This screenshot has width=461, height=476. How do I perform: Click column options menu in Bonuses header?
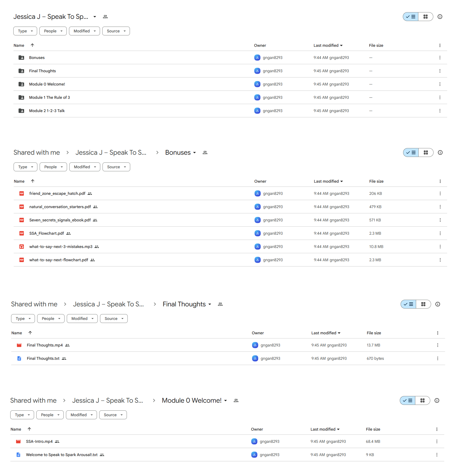pyautogui.click(x=440, y=181)
